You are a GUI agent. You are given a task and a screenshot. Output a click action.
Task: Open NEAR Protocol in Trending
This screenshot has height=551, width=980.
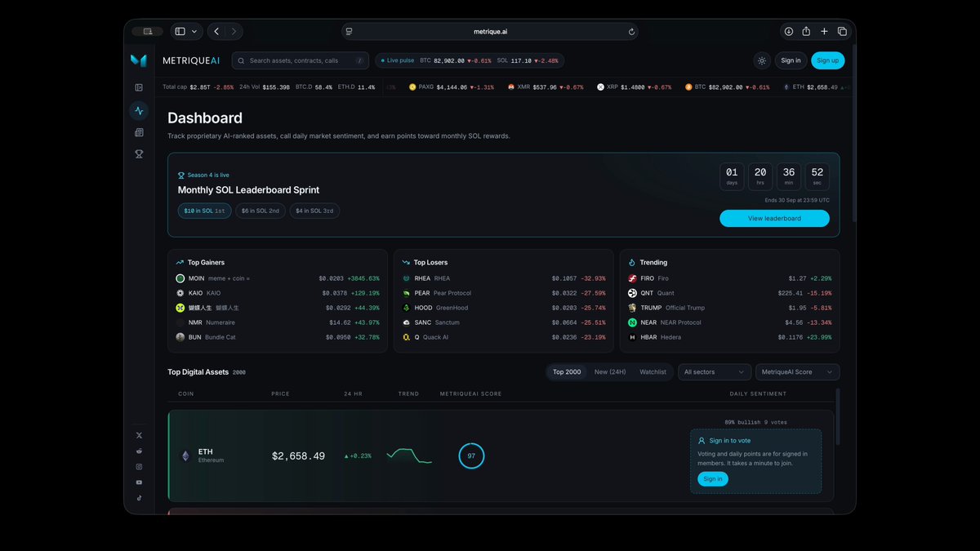pos(730,322)
